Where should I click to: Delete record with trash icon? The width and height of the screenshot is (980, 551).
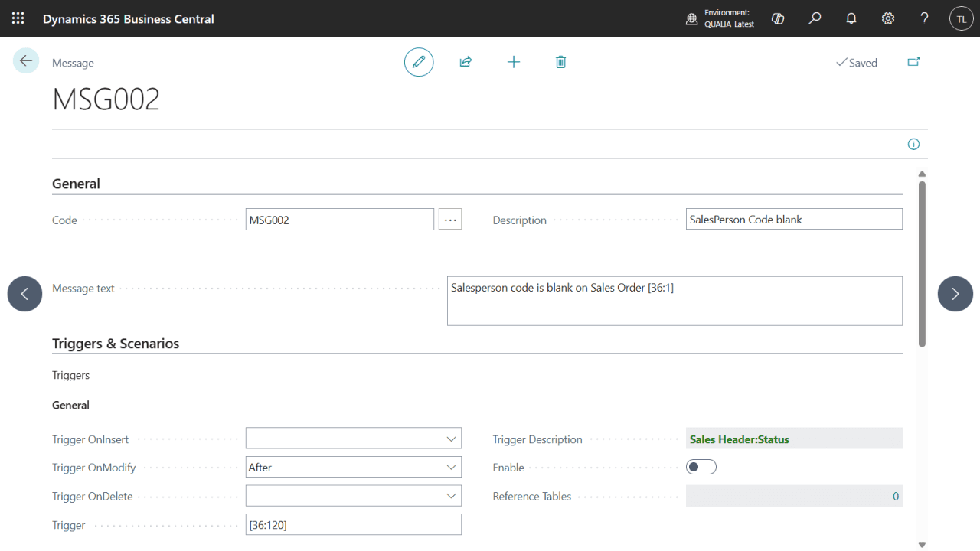tap(560, 62)
